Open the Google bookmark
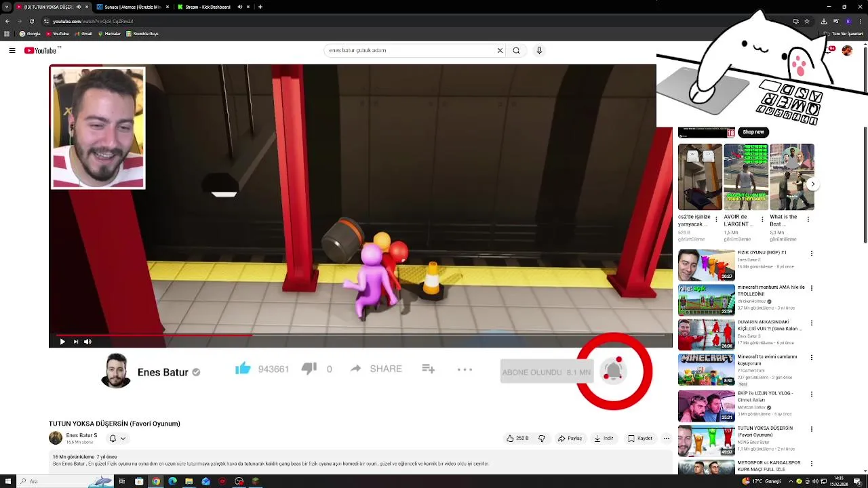 click(30, 34)
